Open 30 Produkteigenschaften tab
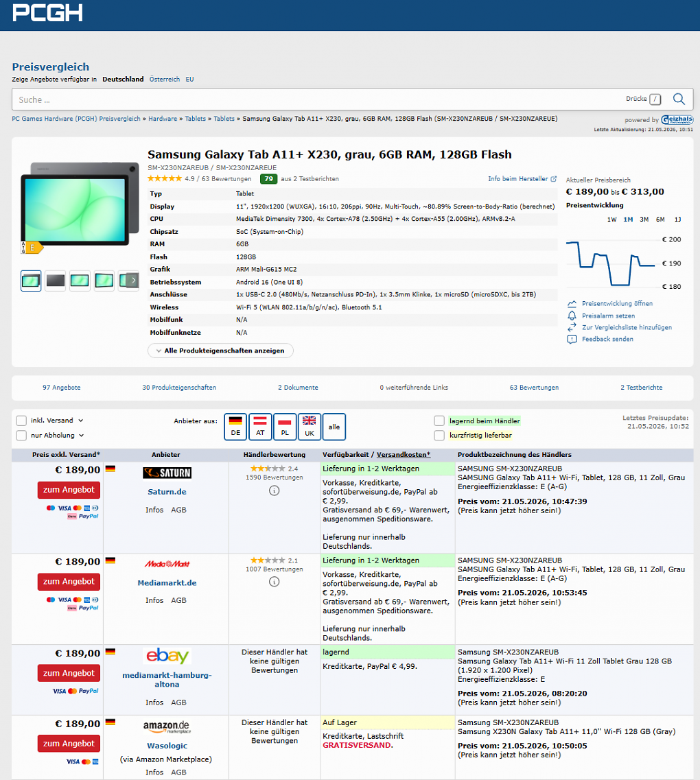The width and height of the screenshot is (700, 780). coord(179,388)
